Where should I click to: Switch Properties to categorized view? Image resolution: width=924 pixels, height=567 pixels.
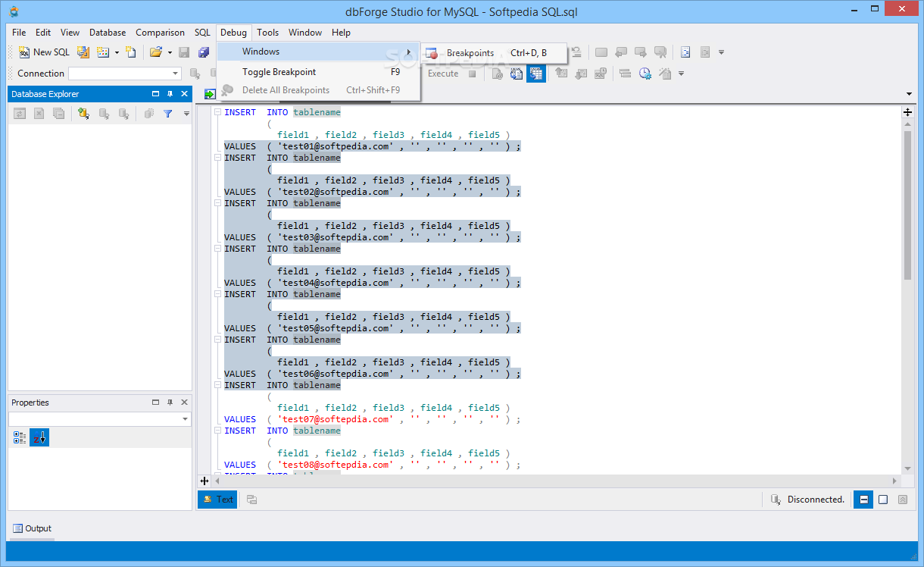[x=20, y=437]
